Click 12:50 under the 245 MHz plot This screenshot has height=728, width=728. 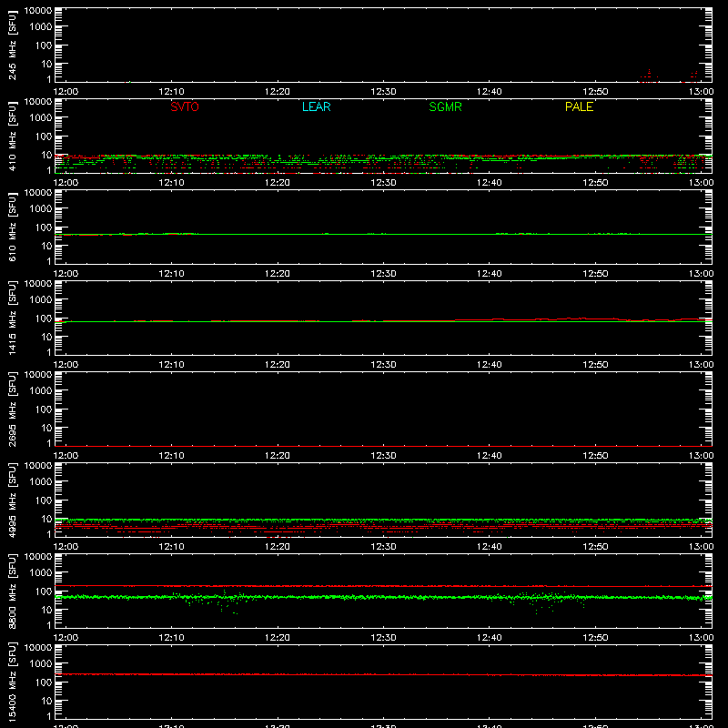[595, 92]
